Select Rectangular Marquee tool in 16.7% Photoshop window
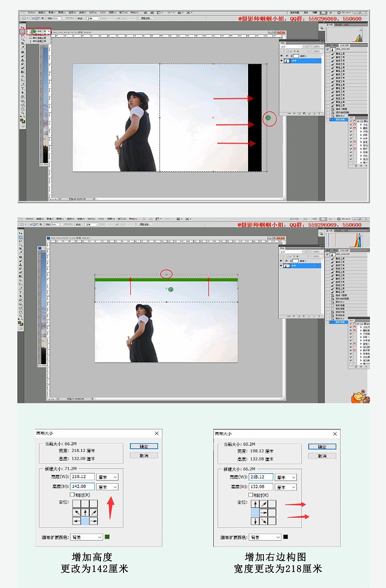Screen dimensions: 386x588 point(22,32)
